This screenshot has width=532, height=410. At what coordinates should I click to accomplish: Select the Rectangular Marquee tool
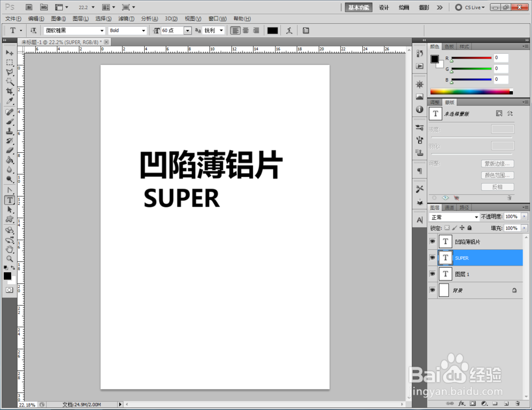point(10,62)
